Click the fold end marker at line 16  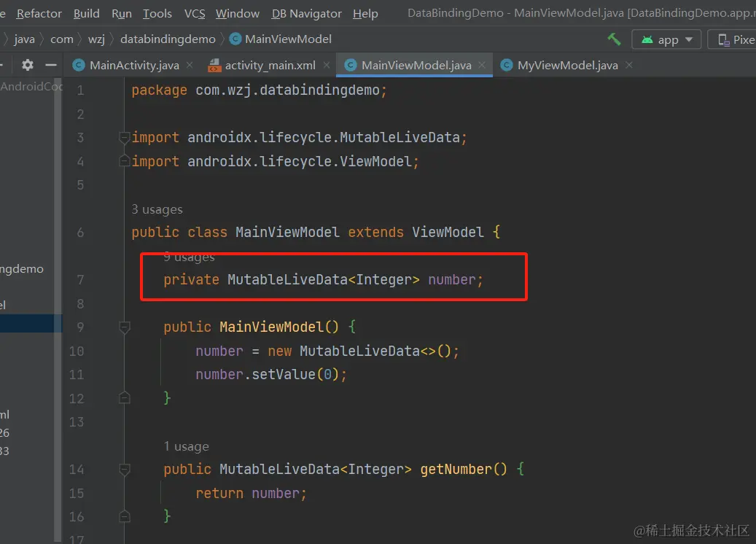pos(125,516)
